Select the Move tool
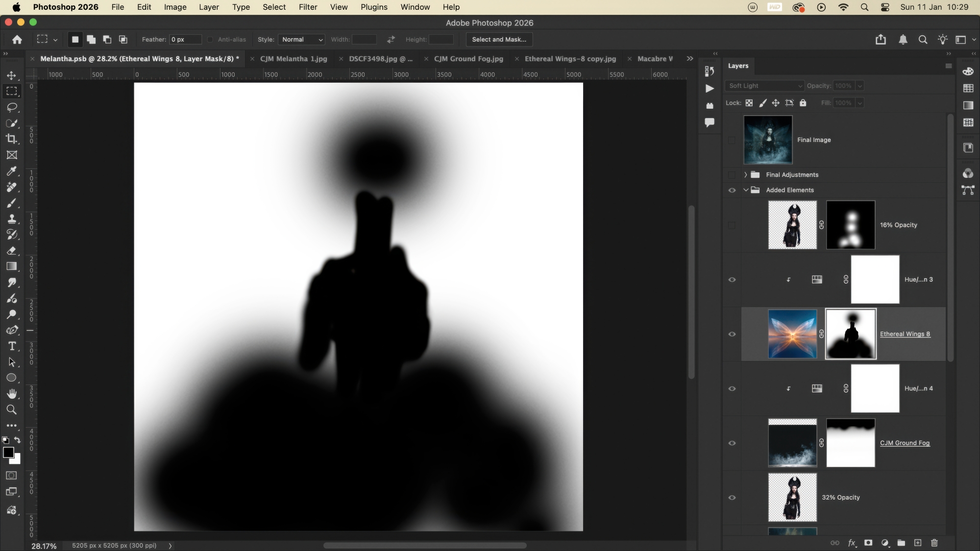Image resolution: width=980 pixels, height=551 pixels. 11,75
